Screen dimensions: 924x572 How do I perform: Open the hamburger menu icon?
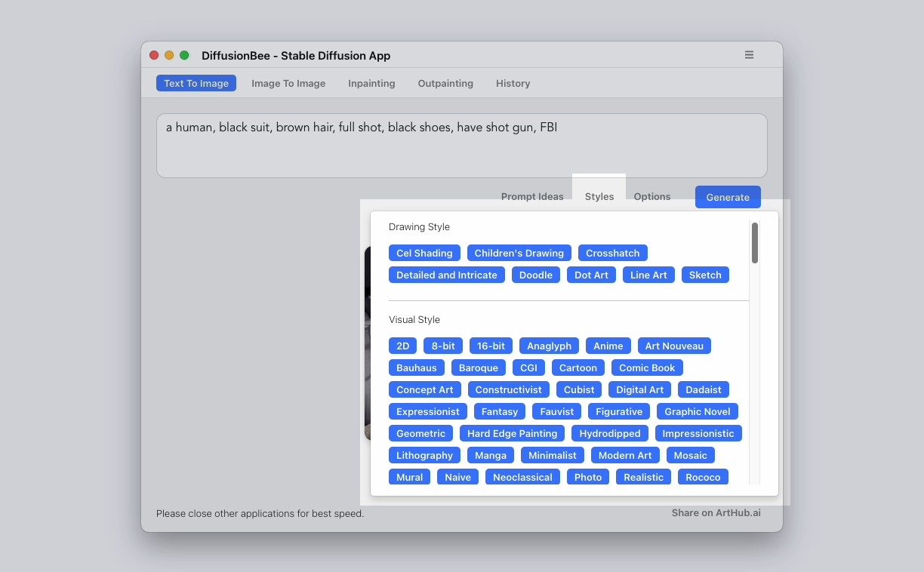pos(749,55)
